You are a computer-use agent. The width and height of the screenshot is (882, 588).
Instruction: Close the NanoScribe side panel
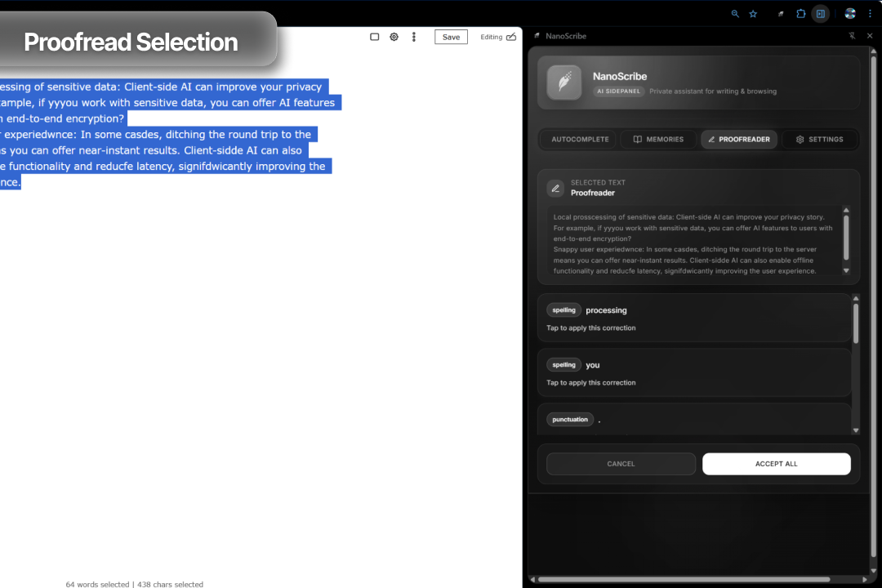[x=870, y=35]
